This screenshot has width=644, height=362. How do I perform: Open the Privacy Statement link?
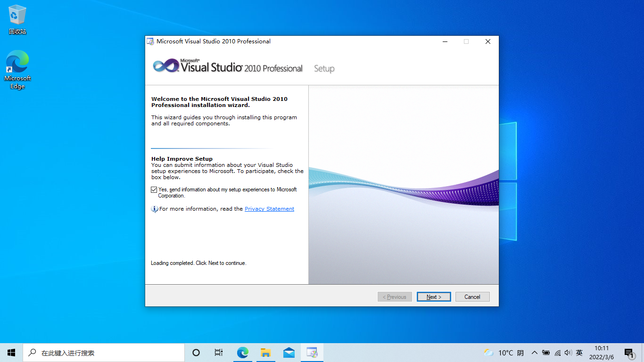(x=269, y=209)
